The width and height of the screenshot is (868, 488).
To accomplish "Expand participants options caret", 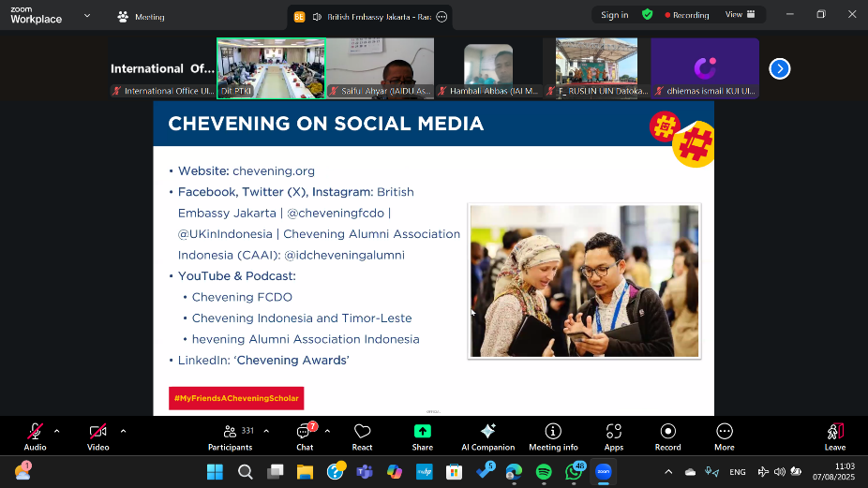I will tap(266, 431).
